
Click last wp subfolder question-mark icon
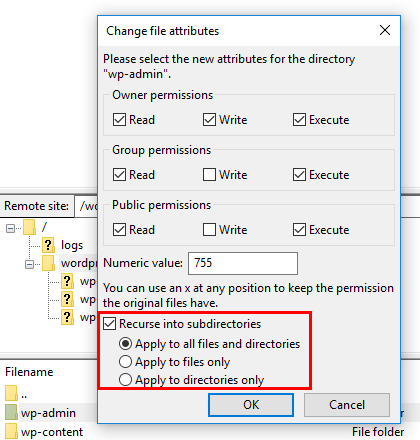(67, 317)
